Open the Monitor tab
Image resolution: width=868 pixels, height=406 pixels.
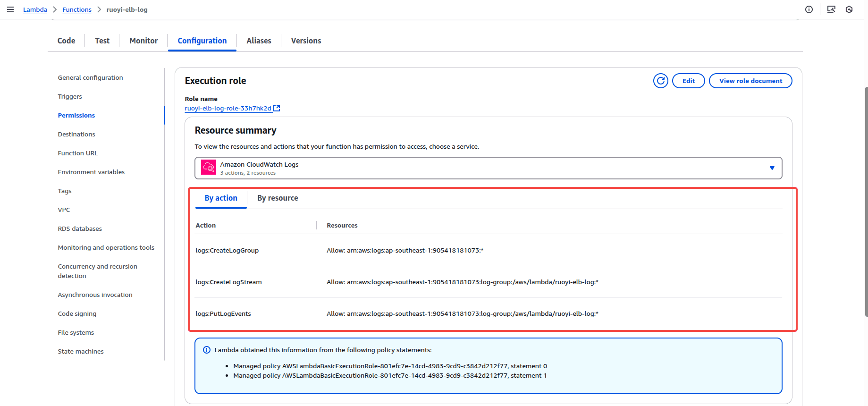tap(143, 41)
